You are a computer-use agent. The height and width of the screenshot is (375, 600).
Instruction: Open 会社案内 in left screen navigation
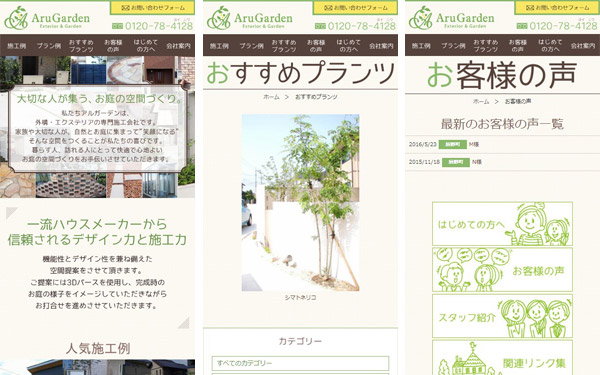pyautogui.click(x=178, y=46)
